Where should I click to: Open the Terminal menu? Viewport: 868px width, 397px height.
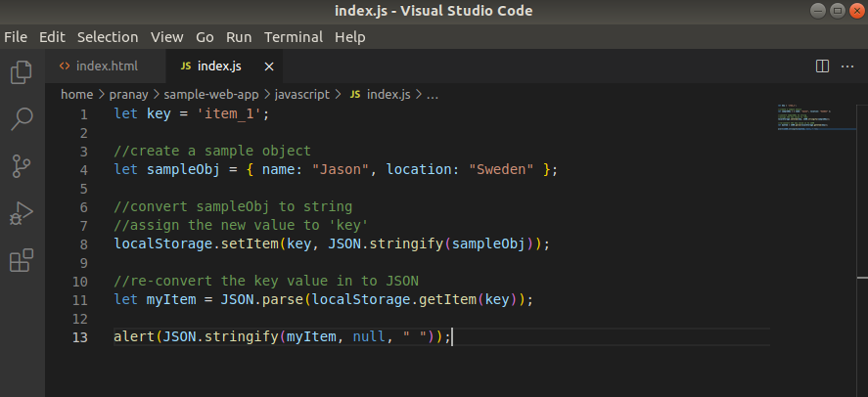(x=294, y=37)
